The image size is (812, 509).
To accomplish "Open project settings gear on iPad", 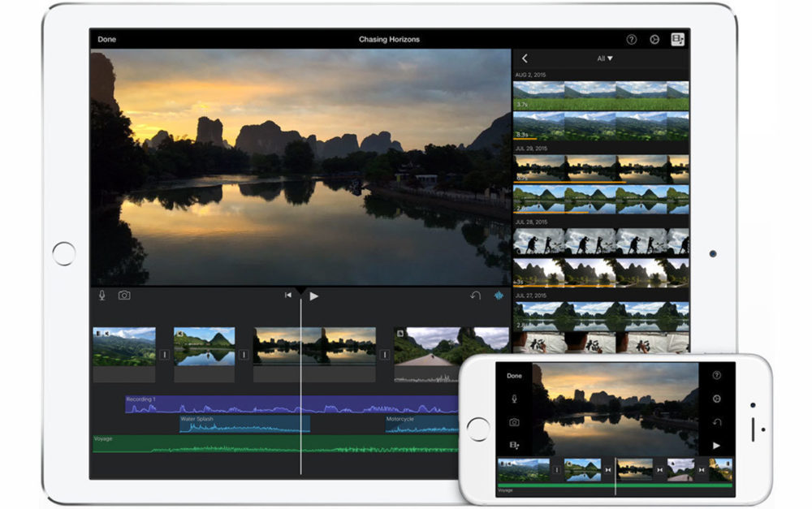I will pos(654,39).
